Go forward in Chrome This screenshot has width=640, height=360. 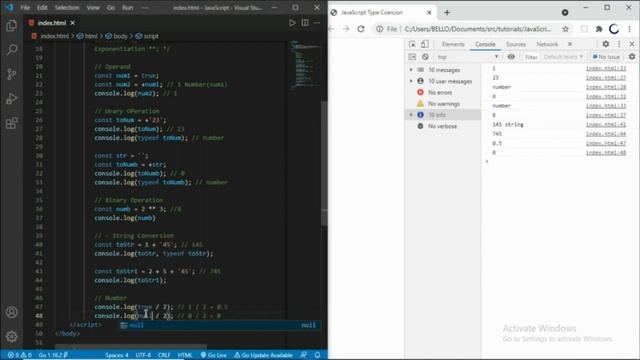tap(346, 29)
